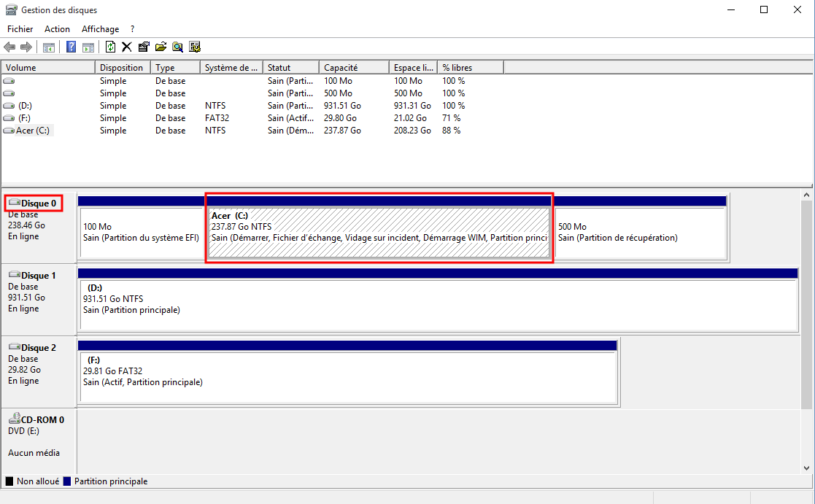Select the 500 Mo recovery partition block

641,232
